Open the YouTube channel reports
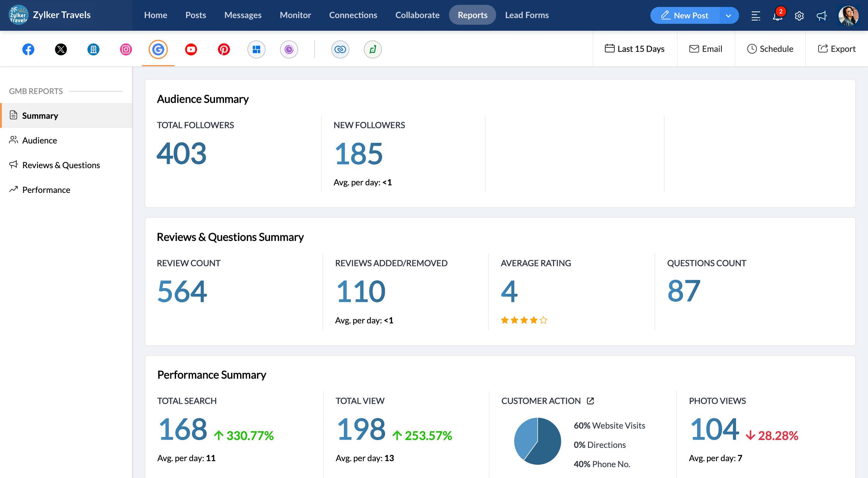Screen dimensions: 868x478 pyautogui.click(x=191, y=49)
